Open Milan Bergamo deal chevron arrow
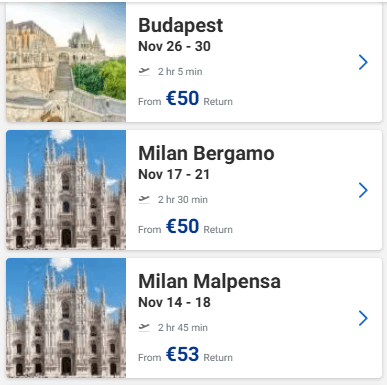The height and width of the screenshot is (385, 387). 363,190
